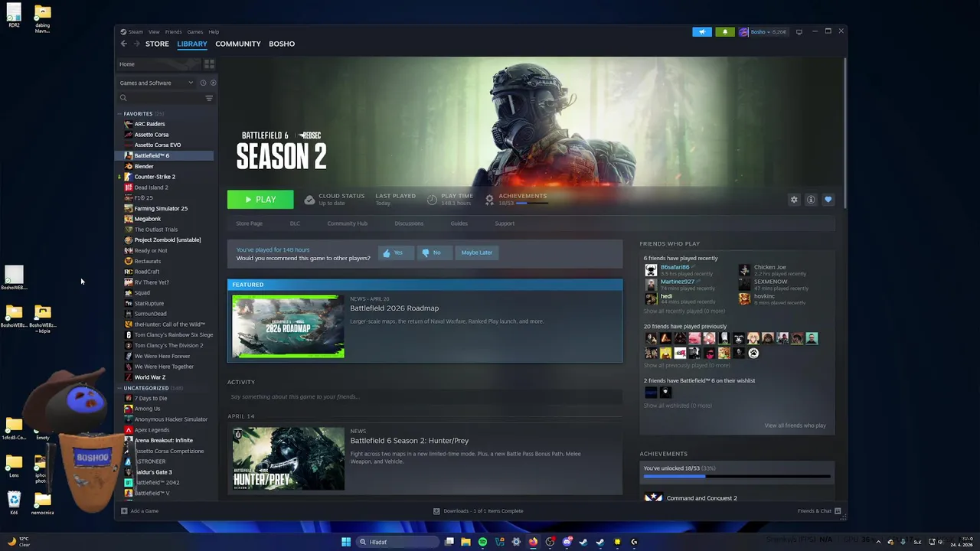Open the Help menu
Image resolution: width=980 pixels, height=551 pixels.
click(214, 32)
